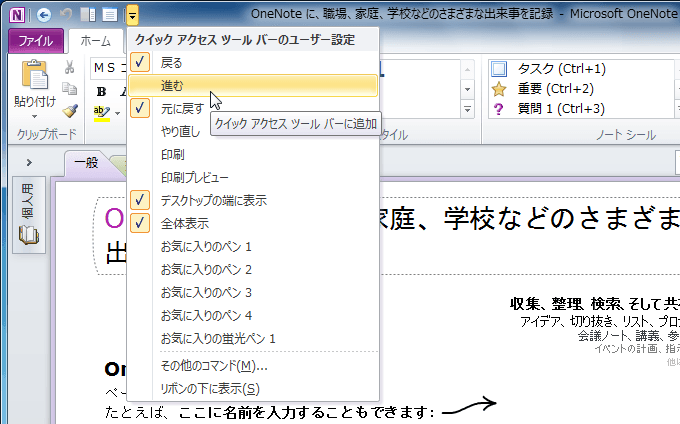
Task: Open the Customize Quick Access Toolbar arrow
Action: (132, 16)
